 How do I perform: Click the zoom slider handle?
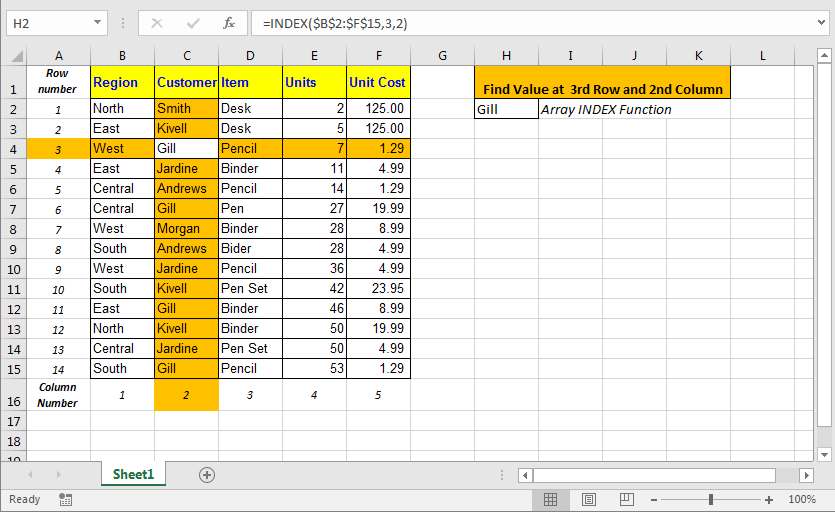click(710, 500)
